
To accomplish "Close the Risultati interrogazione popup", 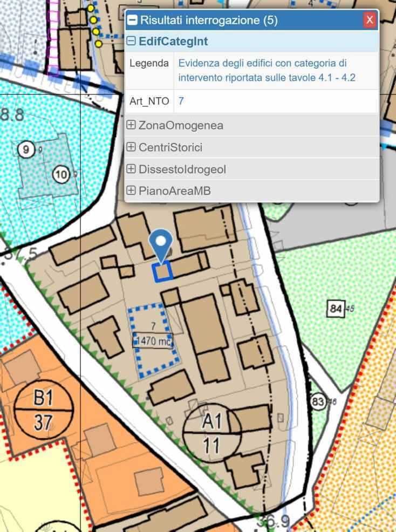I will [369, 20].
